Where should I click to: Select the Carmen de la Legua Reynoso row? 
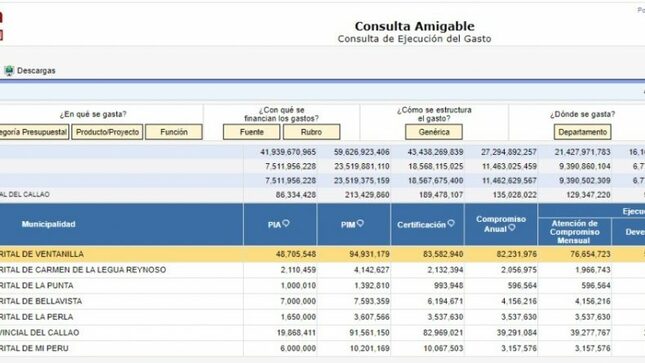(322, 270)
